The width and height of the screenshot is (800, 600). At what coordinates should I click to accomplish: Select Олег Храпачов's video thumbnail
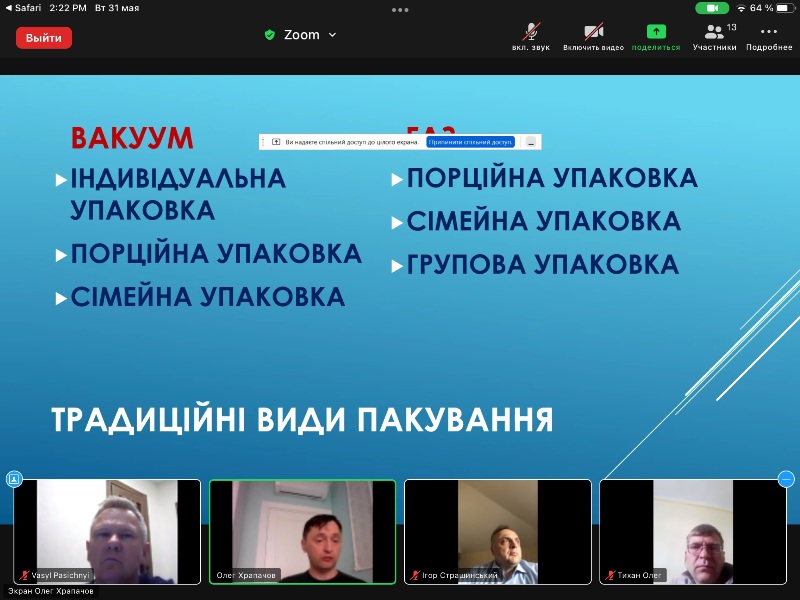coord(303,532)
